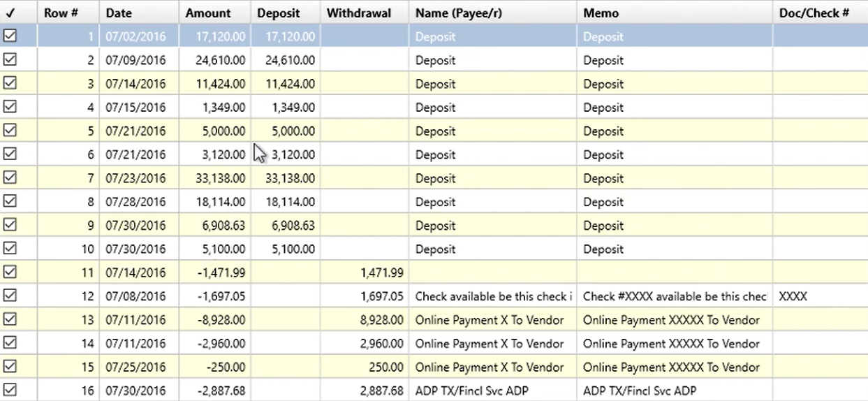Sort by the Row # column header

pos(68,13)
